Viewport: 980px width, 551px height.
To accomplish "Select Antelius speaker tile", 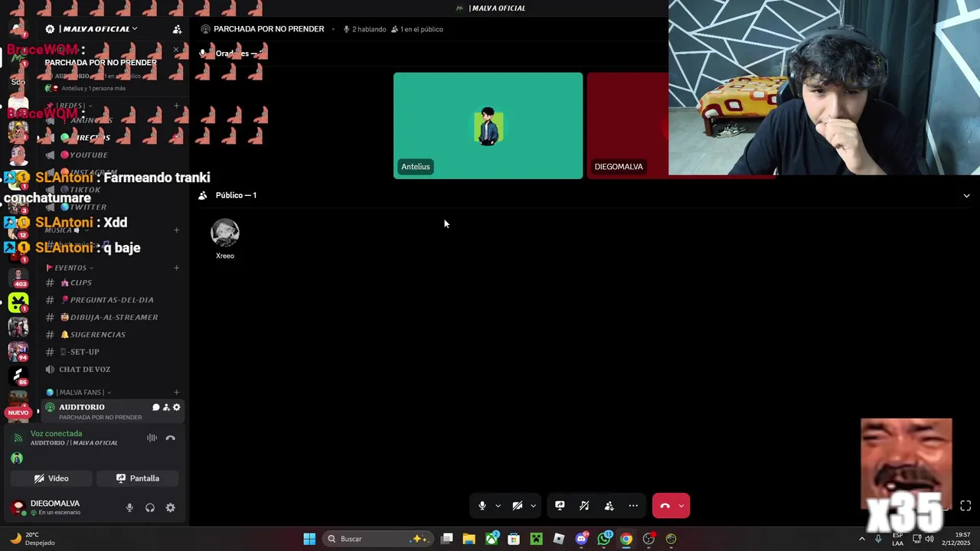I will [x=488, y=126].
